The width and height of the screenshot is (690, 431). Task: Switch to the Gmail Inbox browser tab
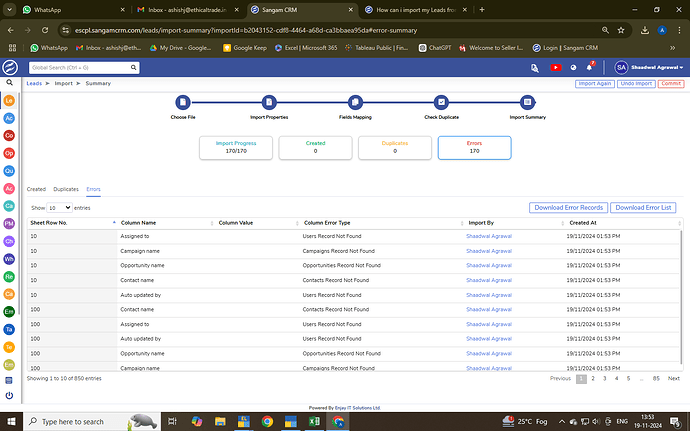(x=188, y=10)
